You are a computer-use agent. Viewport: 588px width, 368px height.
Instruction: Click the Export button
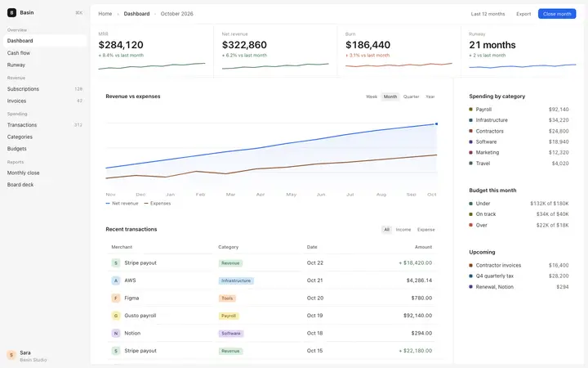[x=523, y=14]
